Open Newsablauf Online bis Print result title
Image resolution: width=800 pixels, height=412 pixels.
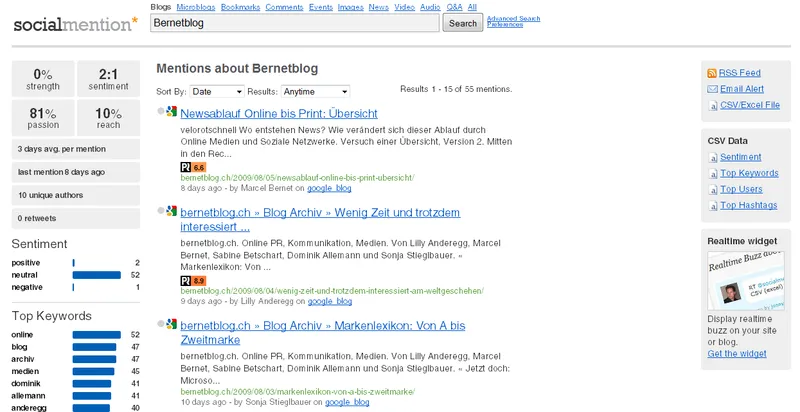279,114
